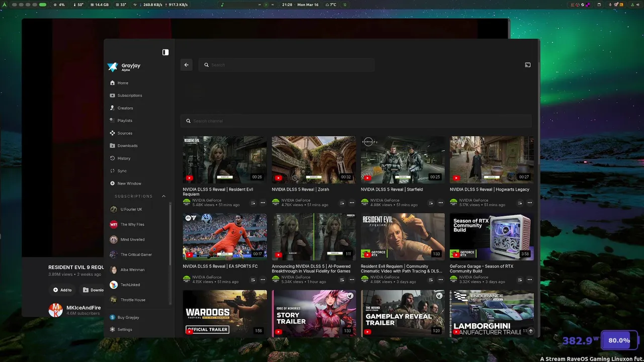Open the Resident Evil Requiem DLSS 5 thumbnail

pyautogui.click(x=224, y=159)
